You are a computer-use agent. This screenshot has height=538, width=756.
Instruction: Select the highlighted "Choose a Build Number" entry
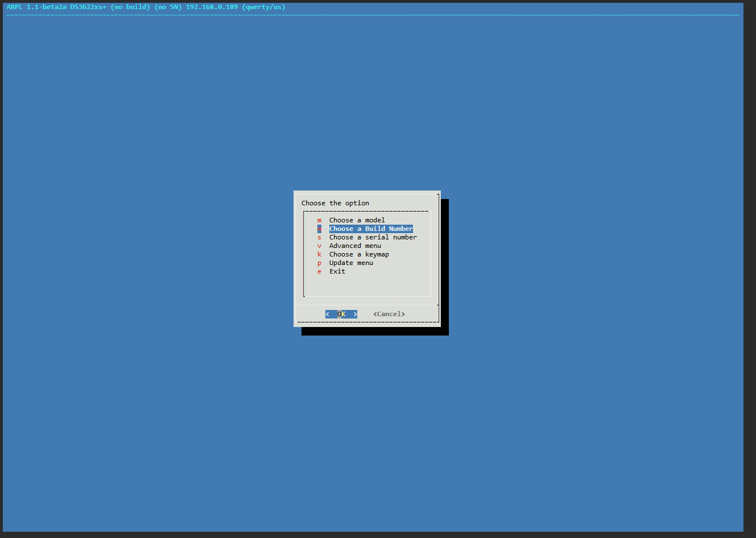[371, 229]
